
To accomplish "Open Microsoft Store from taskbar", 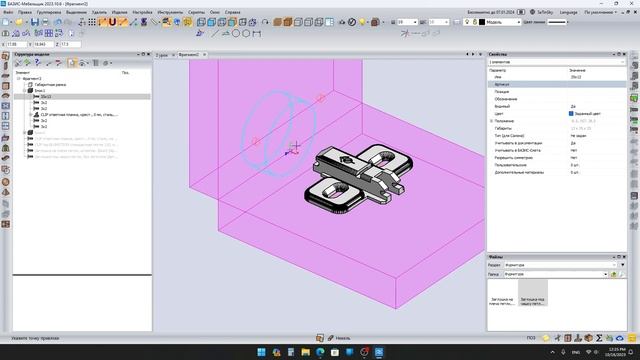I will [335, 352].
